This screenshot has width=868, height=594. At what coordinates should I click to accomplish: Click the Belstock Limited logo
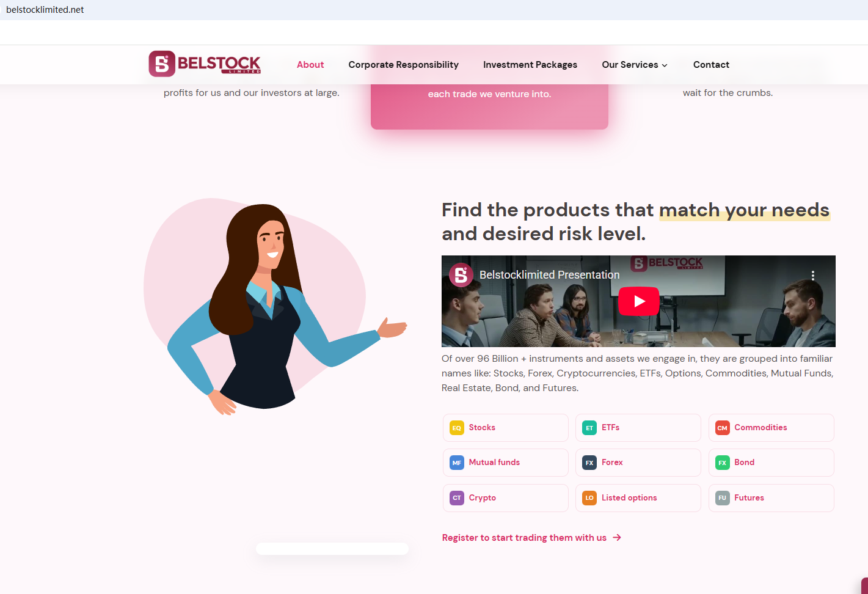click(205, 64)
